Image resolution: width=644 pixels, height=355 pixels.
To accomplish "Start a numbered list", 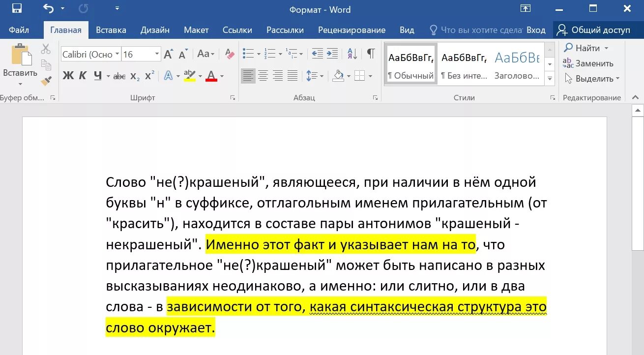I will click(269, 54).
